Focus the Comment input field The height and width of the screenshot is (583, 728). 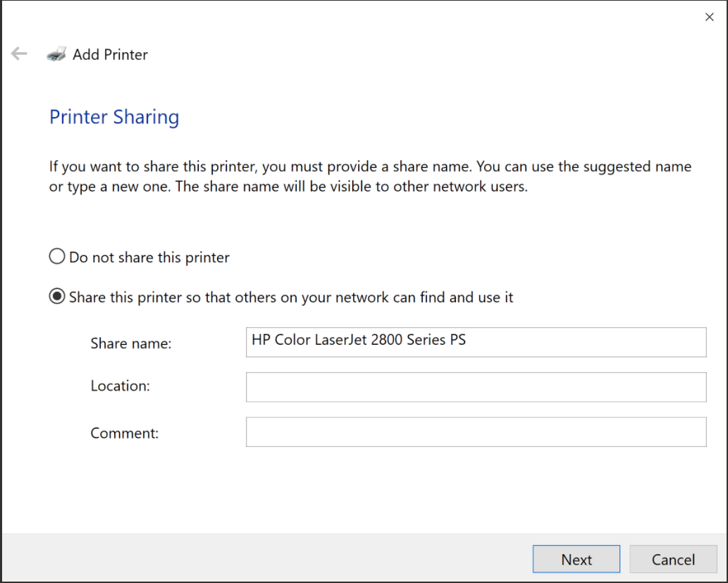[x=476, y=432]
